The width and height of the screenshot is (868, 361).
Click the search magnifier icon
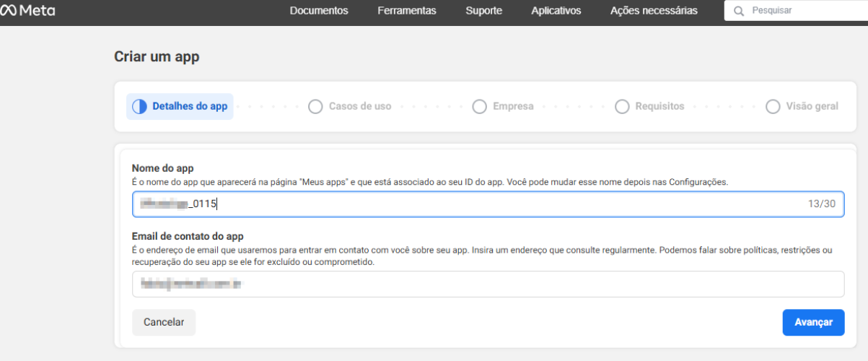(x=738, y=11)
